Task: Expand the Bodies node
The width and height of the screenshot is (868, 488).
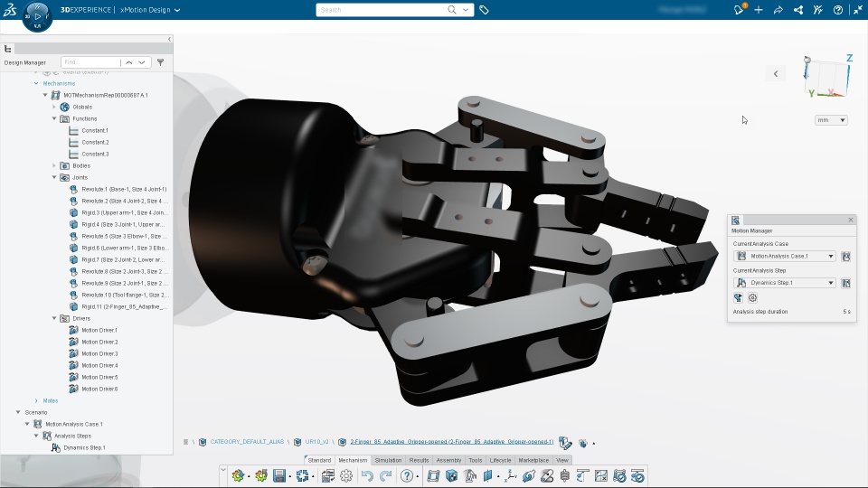Action: click(54, 165)
